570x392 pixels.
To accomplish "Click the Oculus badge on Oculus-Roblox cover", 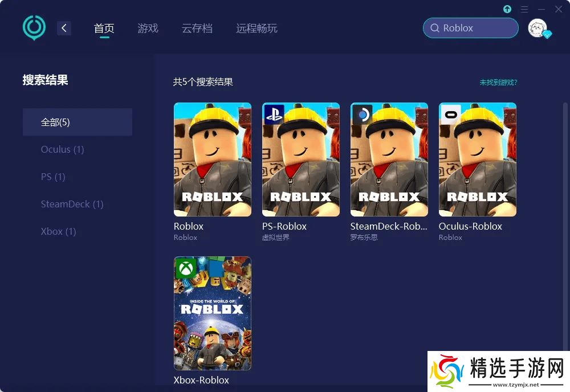I will click(x=451, y=115).
